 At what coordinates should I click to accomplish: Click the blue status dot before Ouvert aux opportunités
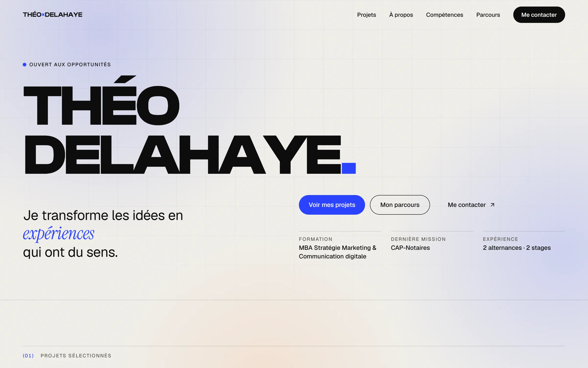pyautogui.click(x=24, y=65)
